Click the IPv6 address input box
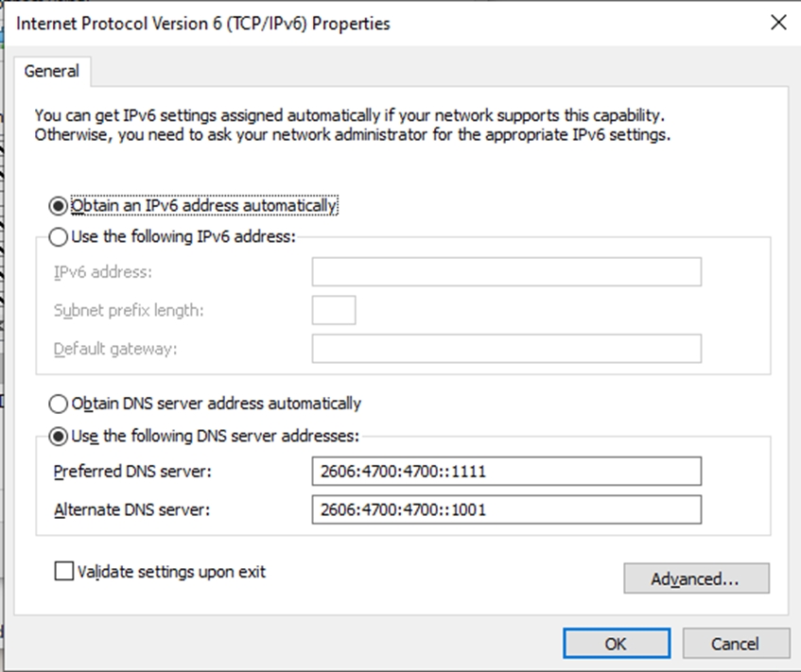The height and width of the screenshot is (672, 801). point(506,272)
